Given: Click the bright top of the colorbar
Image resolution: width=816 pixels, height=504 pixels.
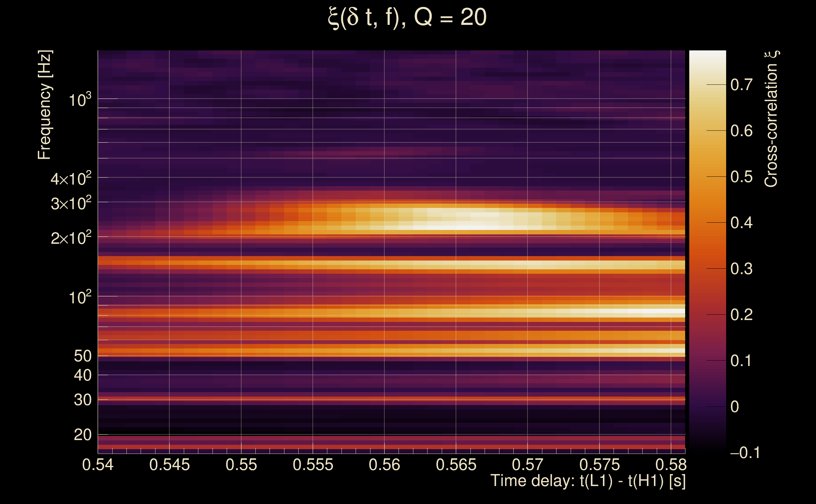Looking at the screenshot, I should pyautogui.click(x=707, y=57).
